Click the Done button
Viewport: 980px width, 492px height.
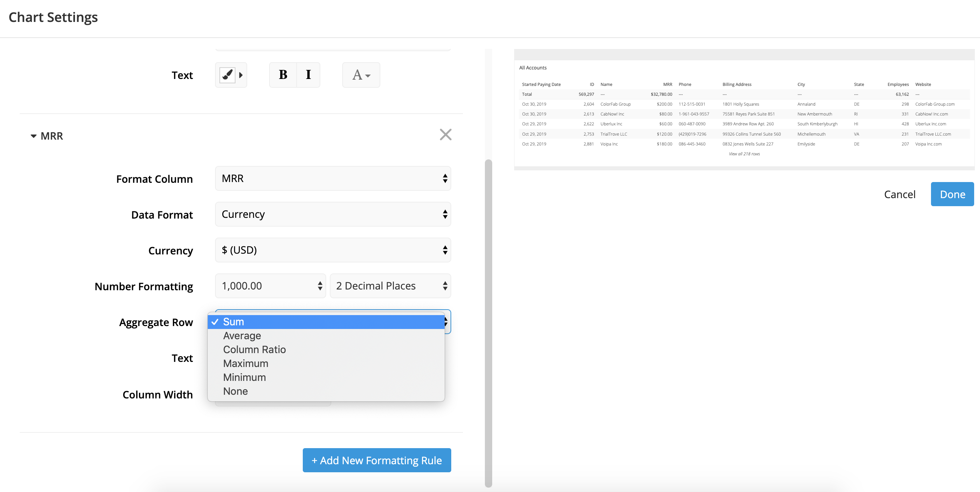(952, 194)
